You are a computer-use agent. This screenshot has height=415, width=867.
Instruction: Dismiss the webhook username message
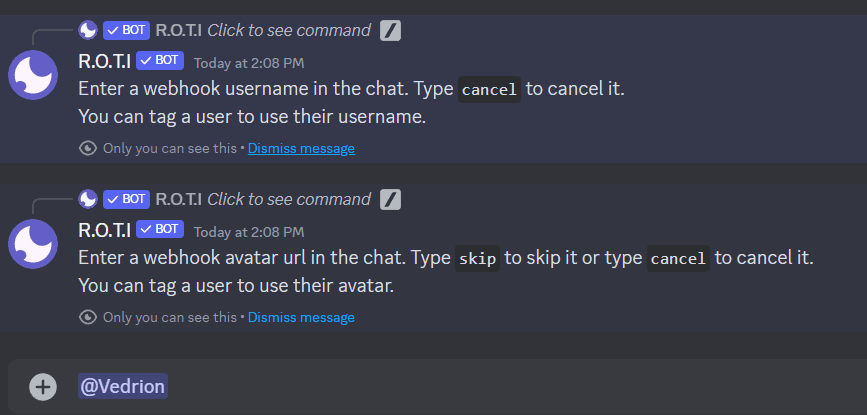(301, 149)
